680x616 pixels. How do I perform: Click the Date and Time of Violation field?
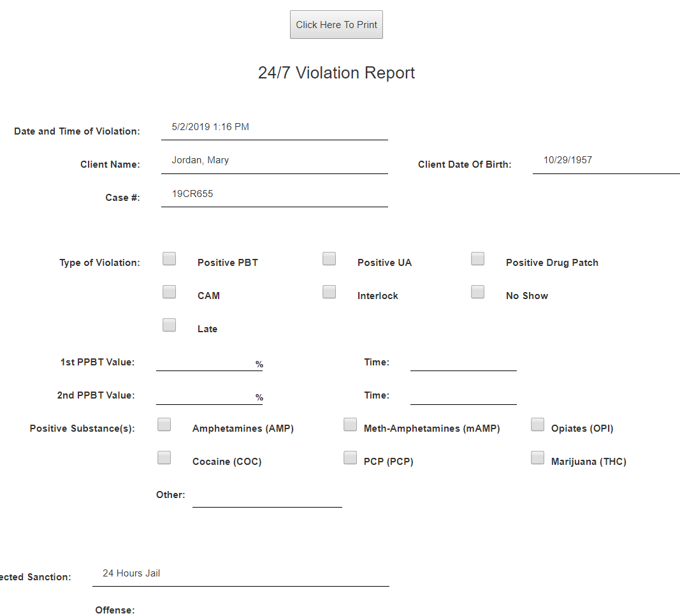click(274, 128)
